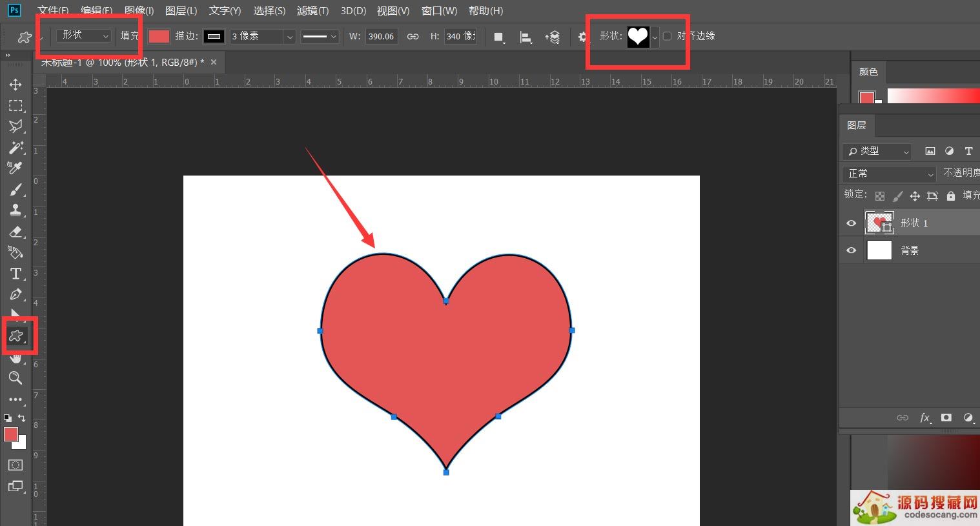Select the Move tool

click(15, 85)
